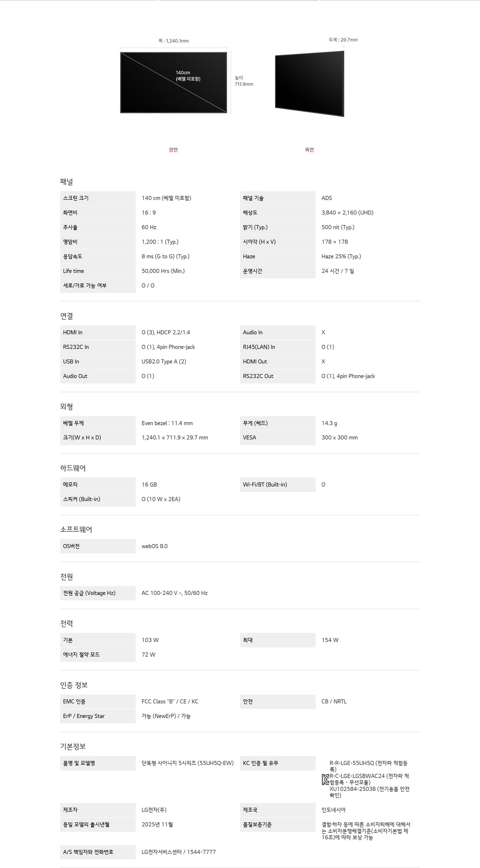The image size is (480, 868).
Task: Click the 3,840 × 2,160 (UHD) resolution value
Action: click(347, 212)
